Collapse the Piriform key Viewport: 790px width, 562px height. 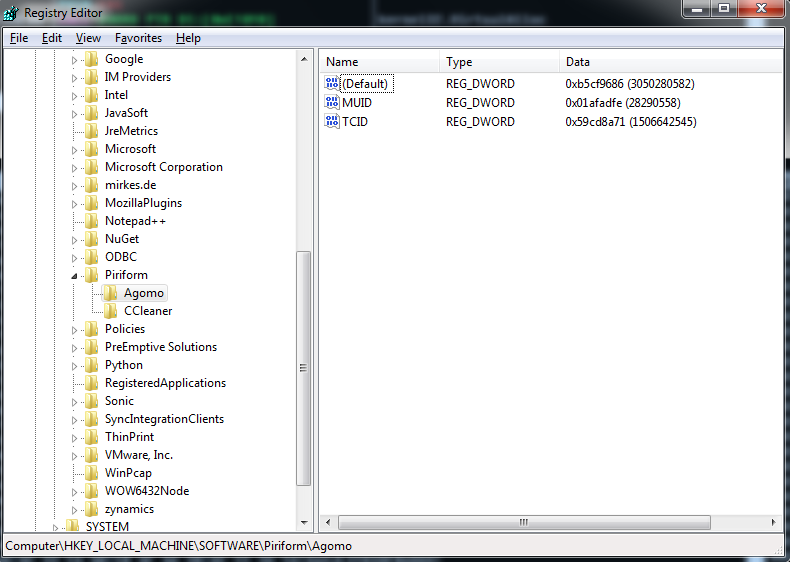coord(75,276)
